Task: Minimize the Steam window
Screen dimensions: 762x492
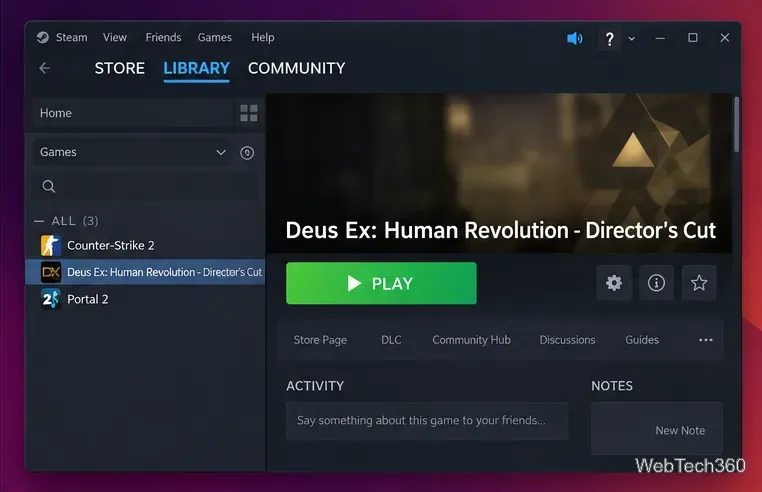Action: [x=660, y=38]
